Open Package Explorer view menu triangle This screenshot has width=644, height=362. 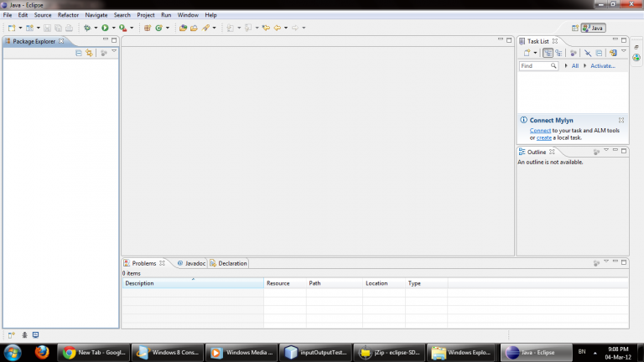[x=114, y=52]
